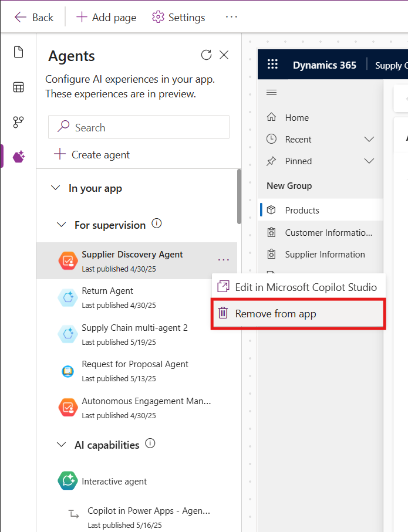Select Supplier Discovery Agent row
Screen dimensions: 408x532
137,261
